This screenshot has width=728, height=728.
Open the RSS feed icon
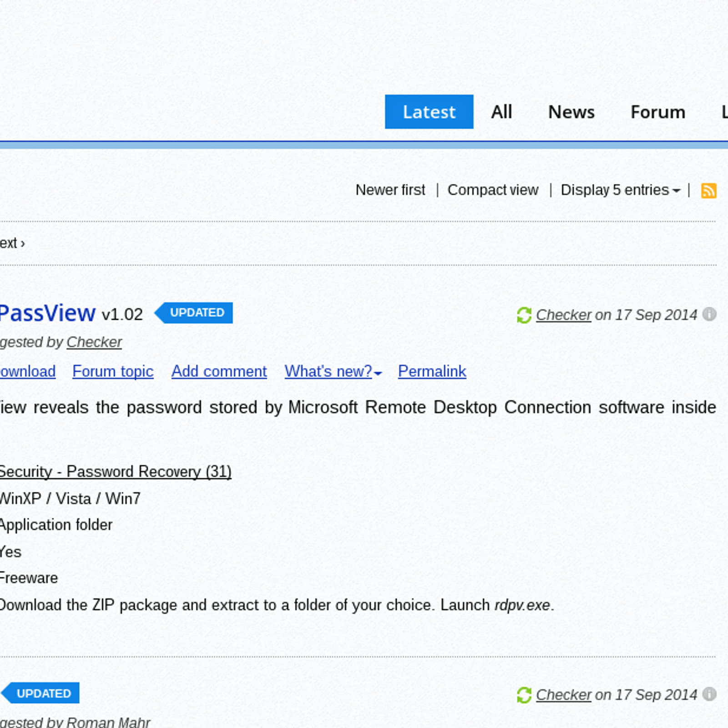click(x=708, y=191)
